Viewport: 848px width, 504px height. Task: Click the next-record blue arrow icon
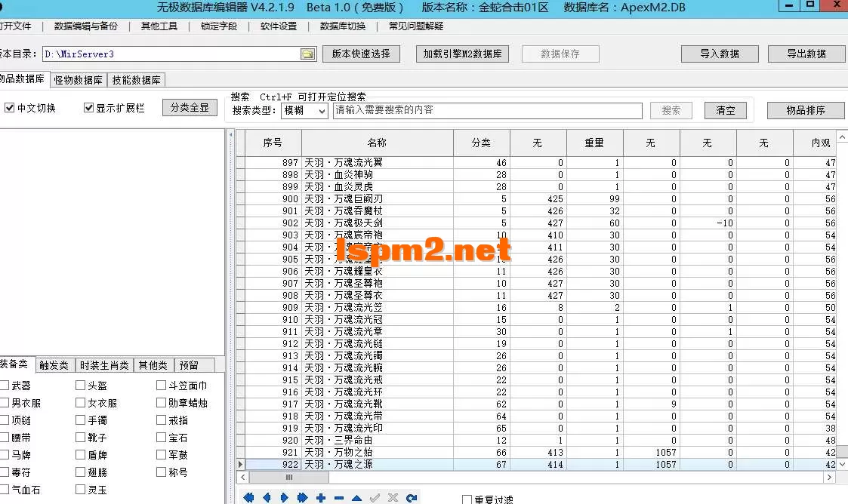point(283,496)
